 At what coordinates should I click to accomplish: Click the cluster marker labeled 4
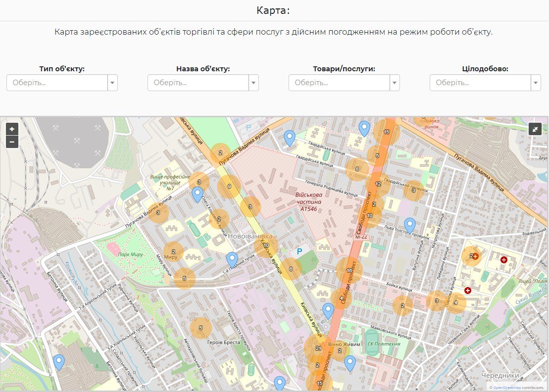[455, 303]
